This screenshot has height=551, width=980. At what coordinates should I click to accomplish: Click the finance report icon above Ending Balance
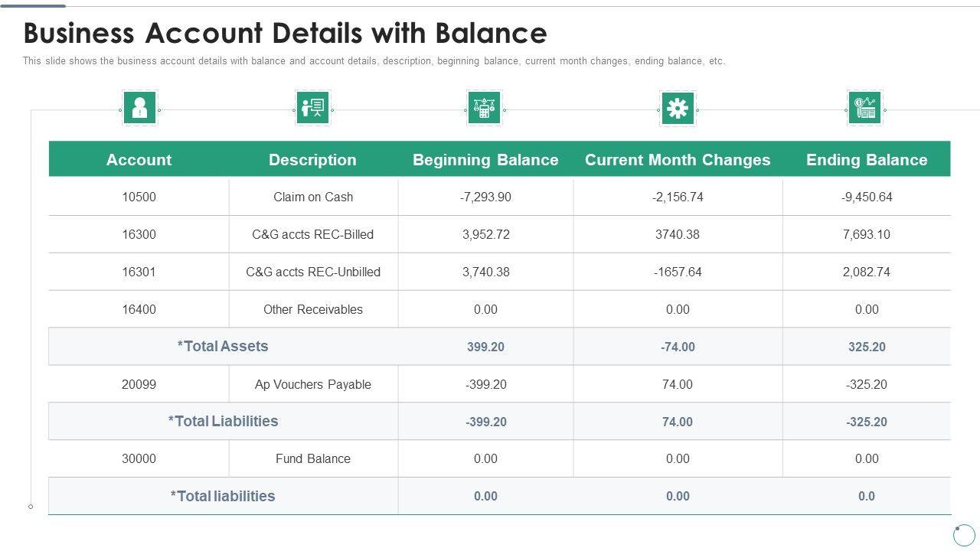coord(865,108)
